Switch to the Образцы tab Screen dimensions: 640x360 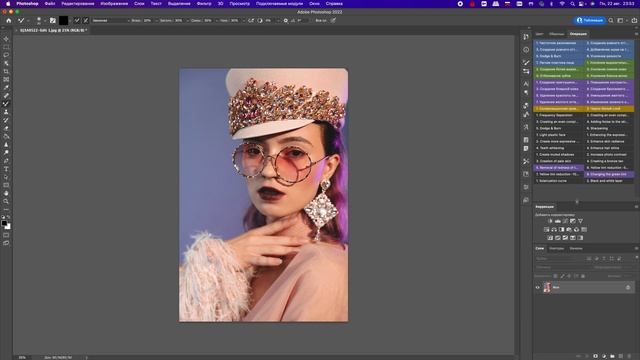click(556, 34)
